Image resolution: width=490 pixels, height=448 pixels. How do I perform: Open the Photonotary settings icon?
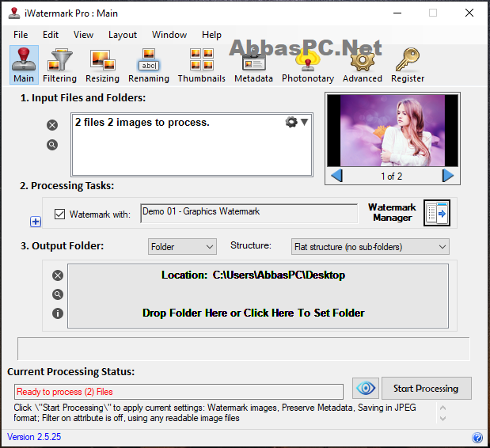[x=308, y=65]
